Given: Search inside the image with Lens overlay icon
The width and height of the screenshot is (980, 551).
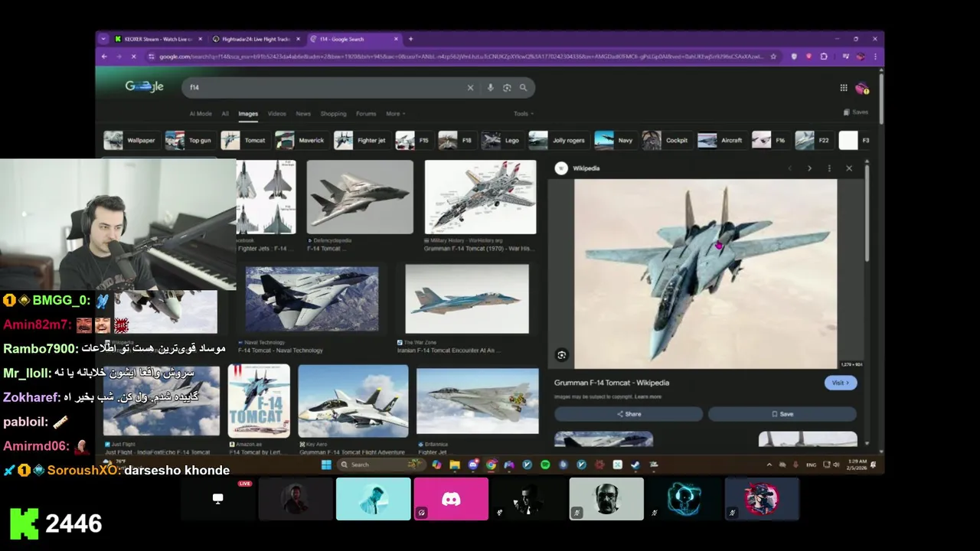Looking at the screenshot, I should point(562,355).
